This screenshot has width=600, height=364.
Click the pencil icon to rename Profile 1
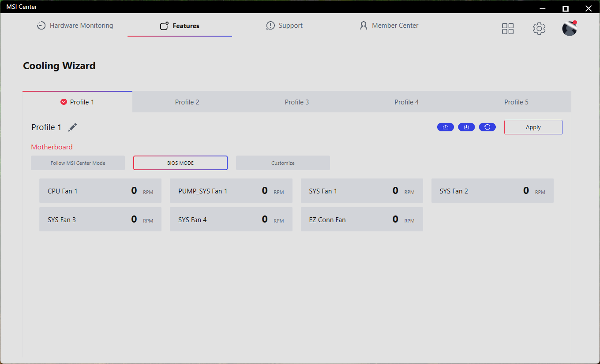tap(73, 127)
